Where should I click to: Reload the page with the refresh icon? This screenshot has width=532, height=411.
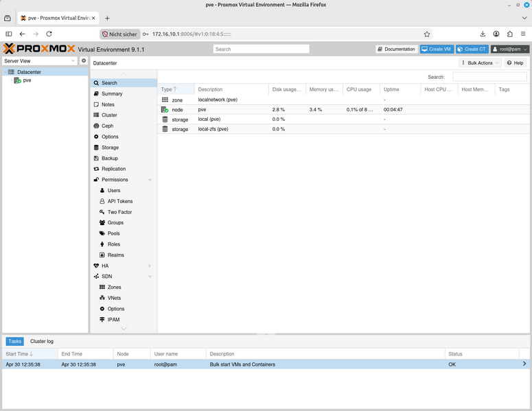pos(49,34)
